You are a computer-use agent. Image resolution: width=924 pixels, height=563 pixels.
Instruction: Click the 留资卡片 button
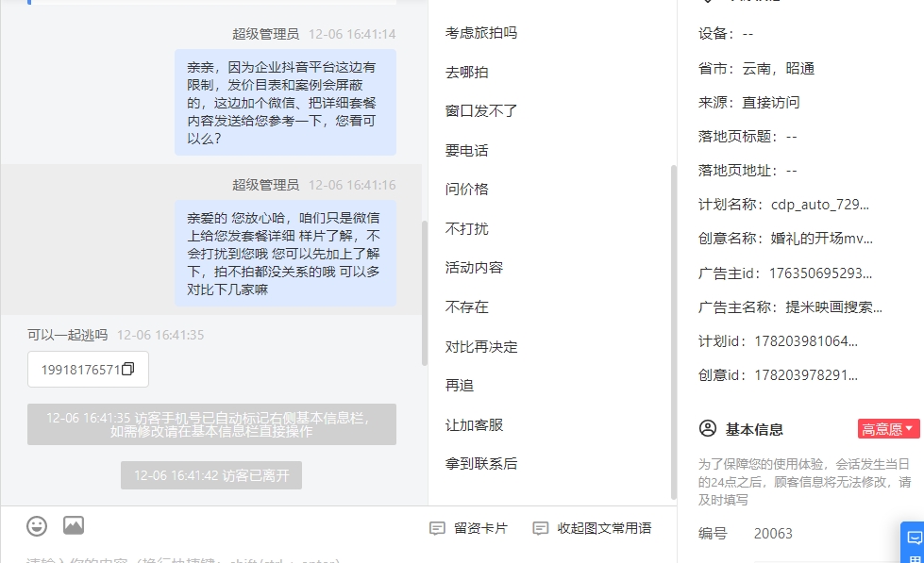[468, 528]
